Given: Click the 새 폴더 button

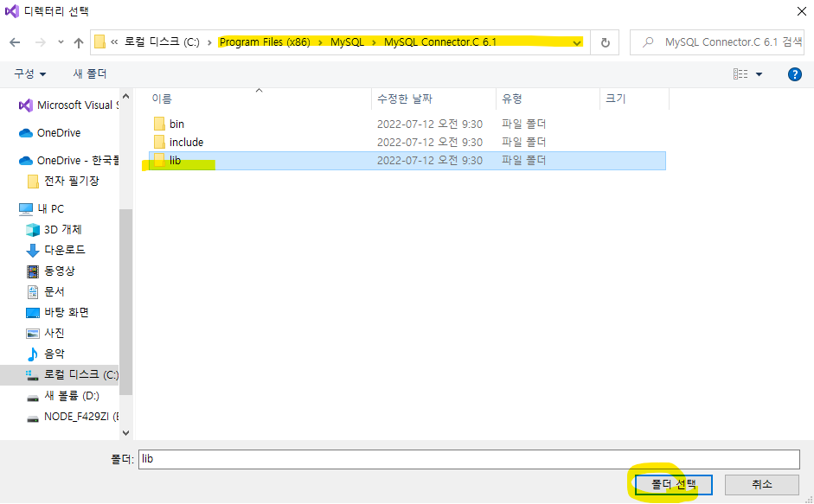Looking at the screenshot, I should click(x=90, y=74).
